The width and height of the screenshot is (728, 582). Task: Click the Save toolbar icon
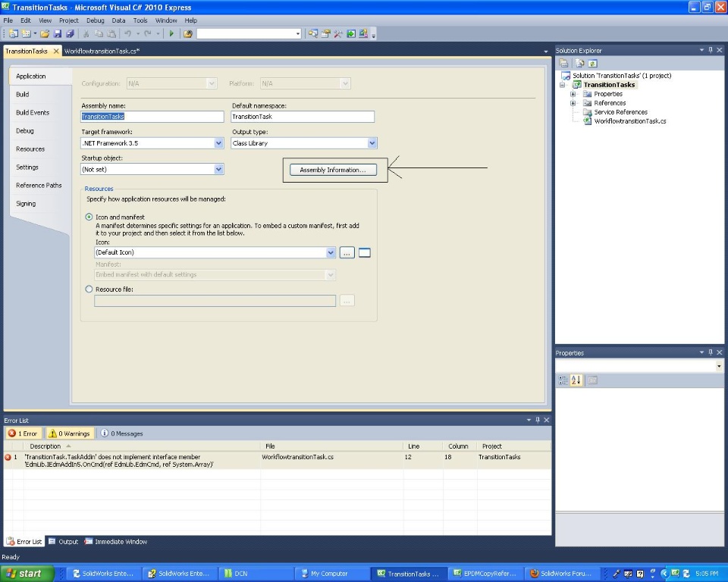pos(58,33)
